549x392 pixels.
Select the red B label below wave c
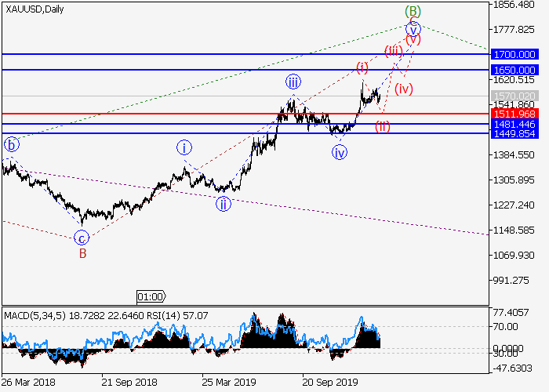tap(81, 253)
